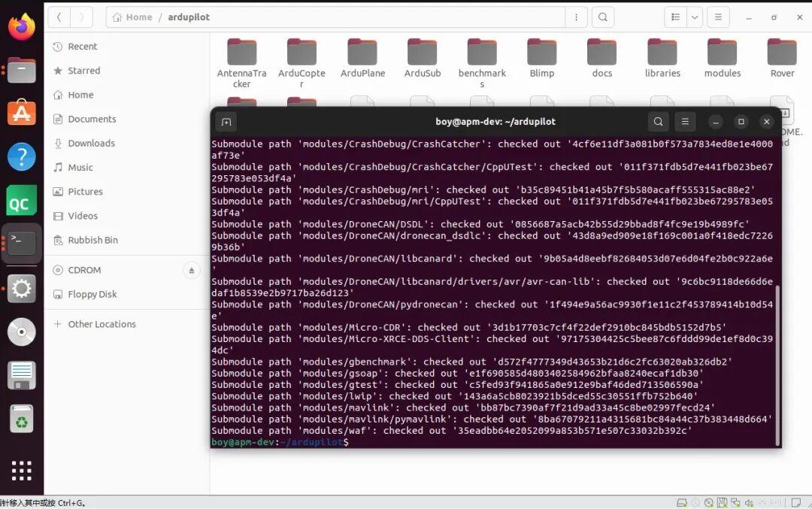Open the Files hamburger menu
Screen dimensions: 812x509
718,17
